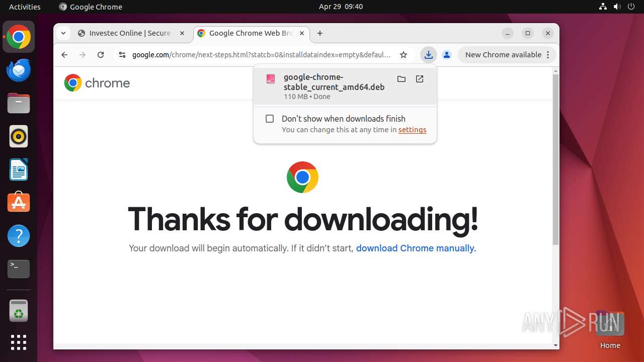644x362 pixels.
Task: Close the Investec Online tab
Action: point(182,33)
